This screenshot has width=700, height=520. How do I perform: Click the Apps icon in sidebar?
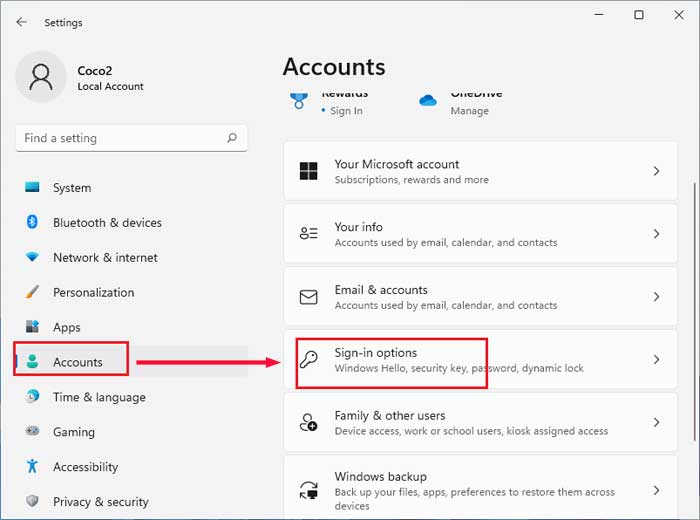32,327
